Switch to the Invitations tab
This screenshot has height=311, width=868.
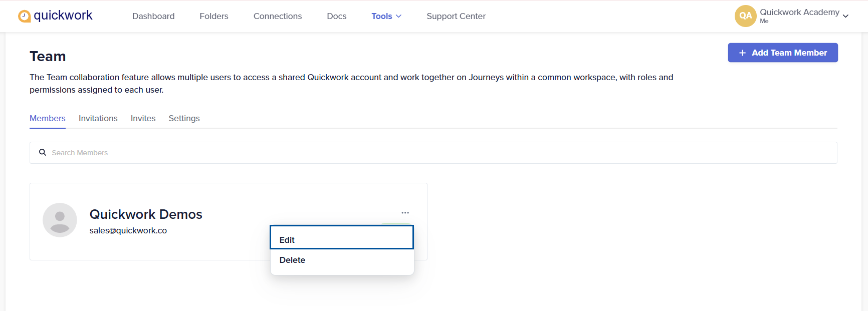pyautogui.click(x=98, y=118)
